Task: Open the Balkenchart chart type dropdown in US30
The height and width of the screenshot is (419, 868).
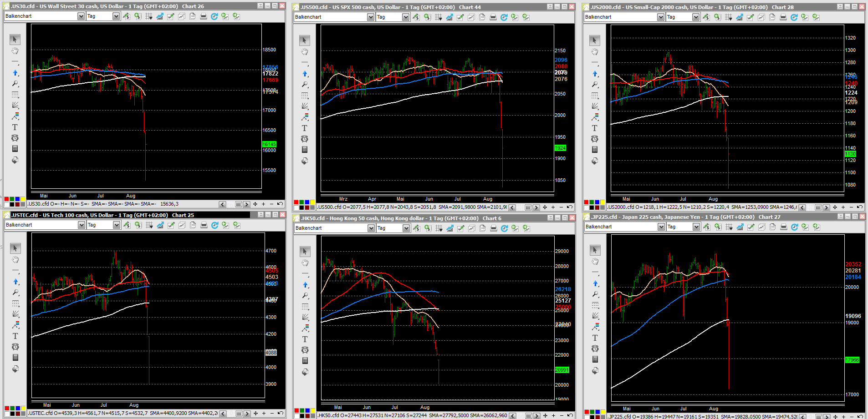Action: (x=81, y=16)
